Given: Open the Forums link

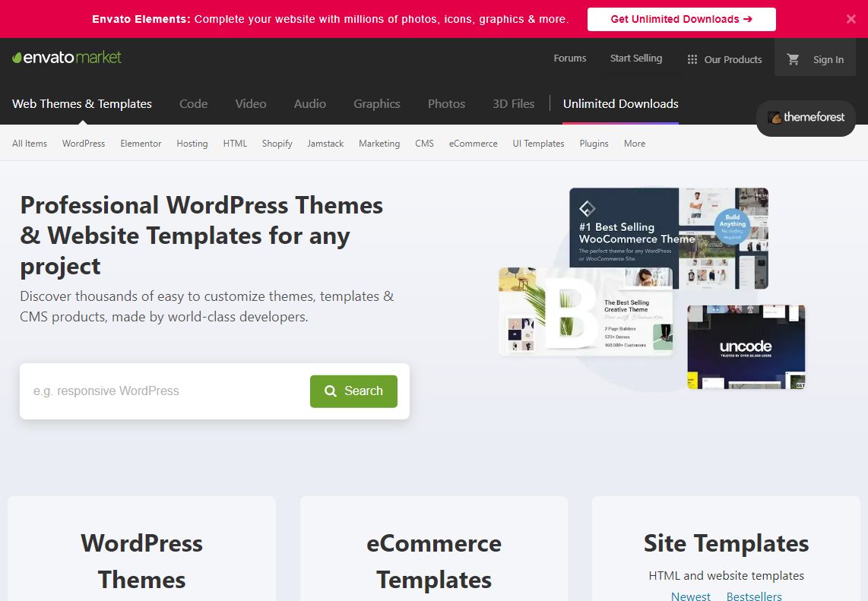Looking at the screenshot, I should 569,58.
